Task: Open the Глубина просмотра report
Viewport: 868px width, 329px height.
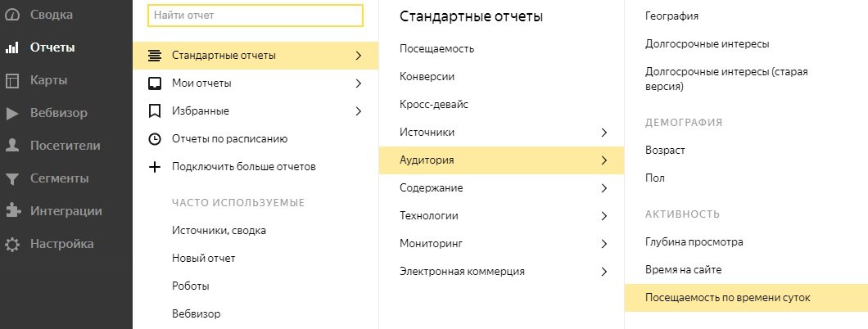Action: pos(694,242)
